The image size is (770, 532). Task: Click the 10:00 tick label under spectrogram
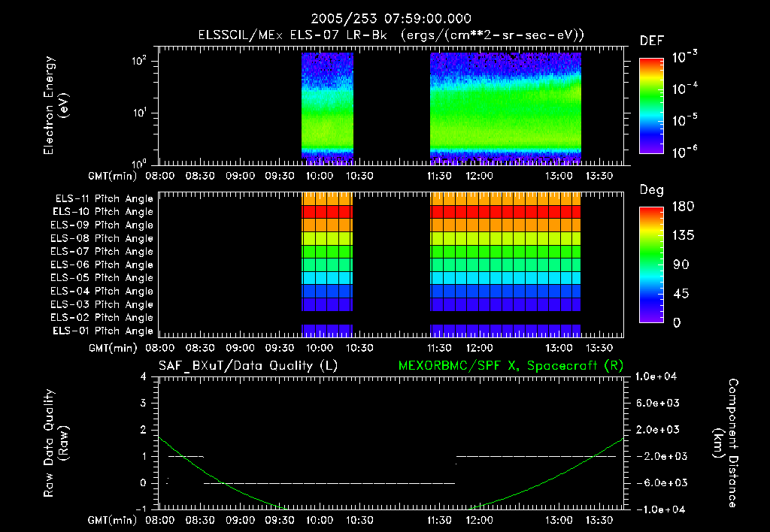320,176
